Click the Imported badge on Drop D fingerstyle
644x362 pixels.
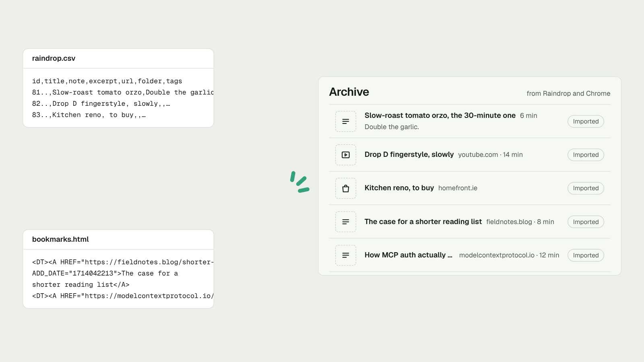(586, 155)
